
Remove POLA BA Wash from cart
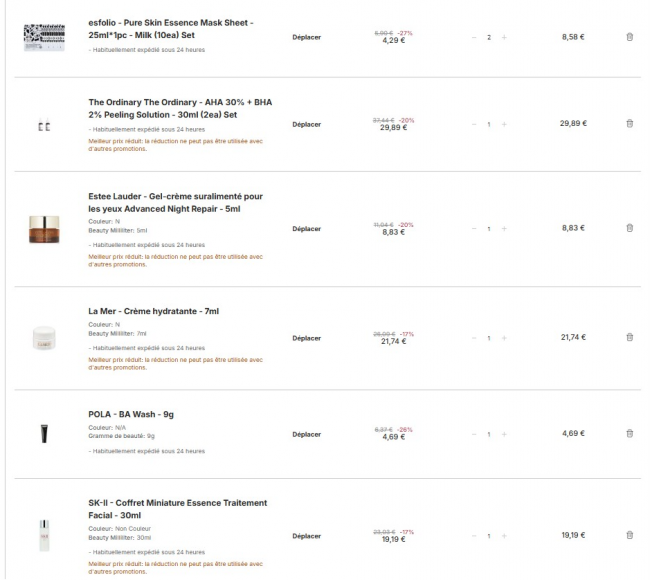(629, 434)
